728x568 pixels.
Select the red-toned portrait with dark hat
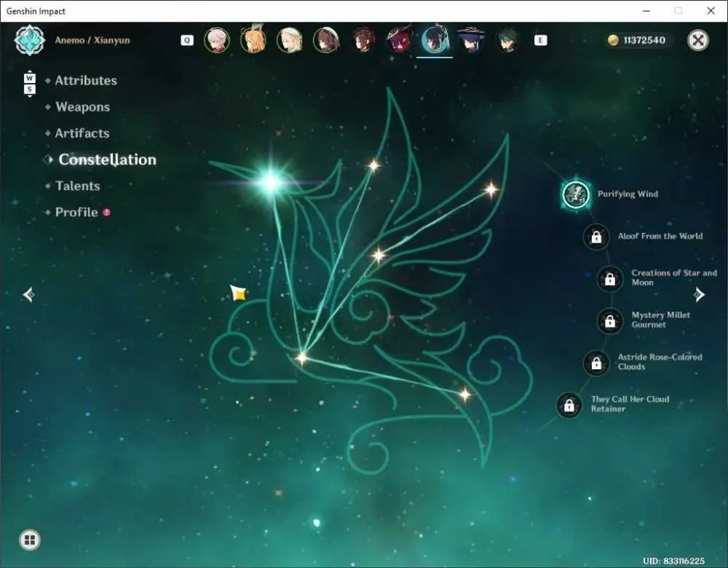tap(399, 40)
